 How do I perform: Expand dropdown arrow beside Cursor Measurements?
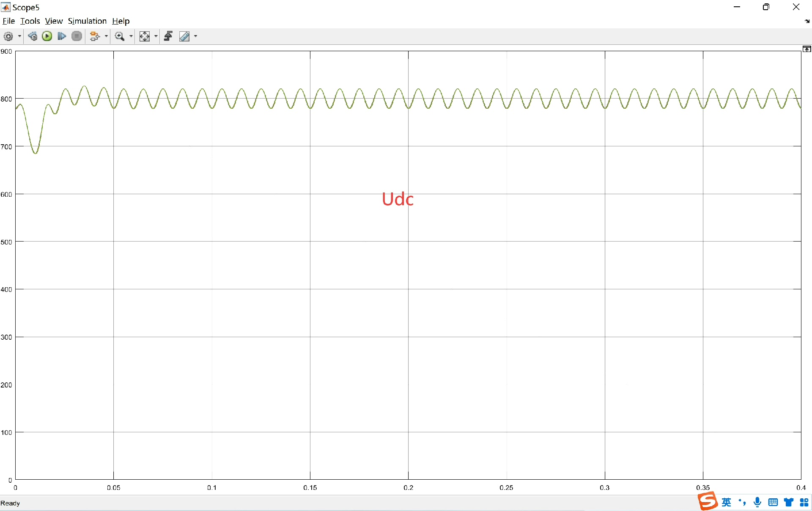195,36
